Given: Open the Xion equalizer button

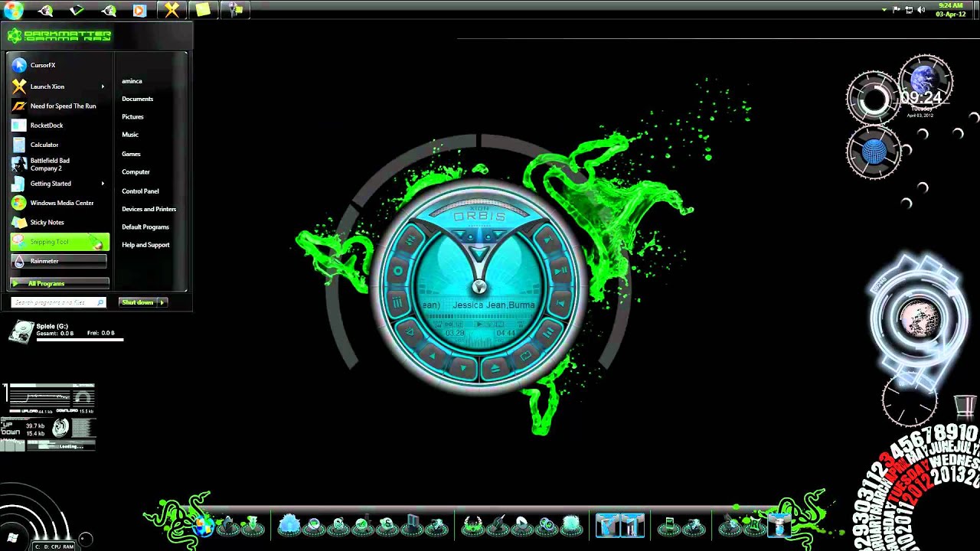Looking at the screenshot, I should click(410, 240).
